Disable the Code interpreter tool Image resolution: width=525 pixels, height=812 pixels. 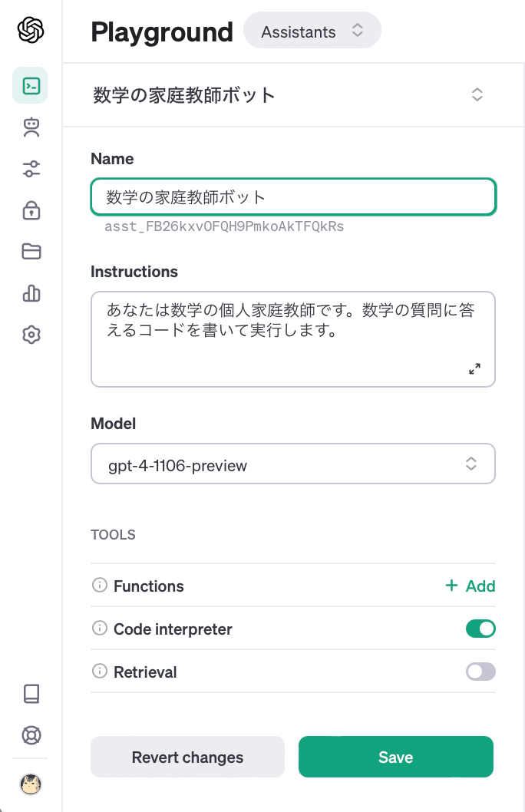coord(480,629)
